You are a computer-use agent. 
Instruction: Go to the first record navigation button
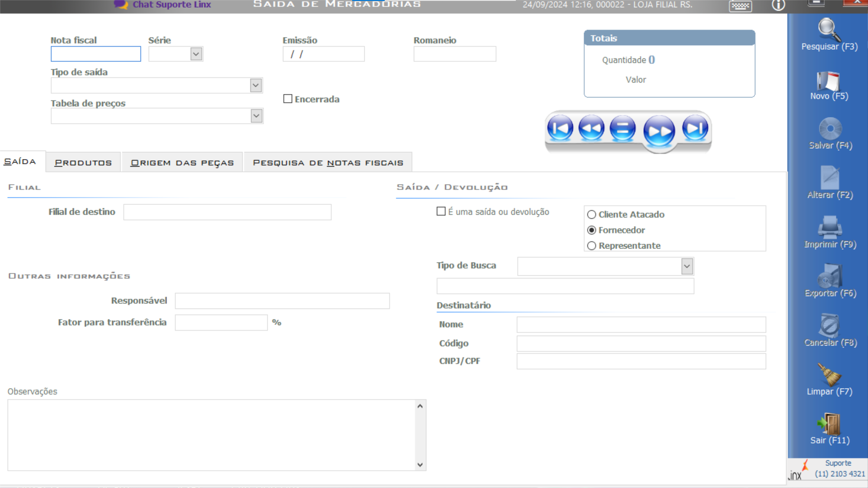(x=560, y=129)
